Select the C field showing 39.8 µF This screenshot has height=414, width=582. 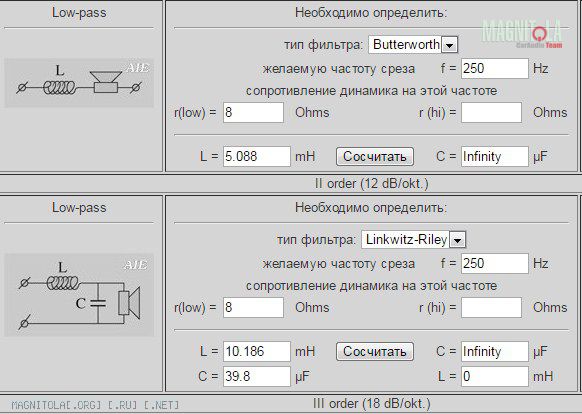(x=257, y=376)
